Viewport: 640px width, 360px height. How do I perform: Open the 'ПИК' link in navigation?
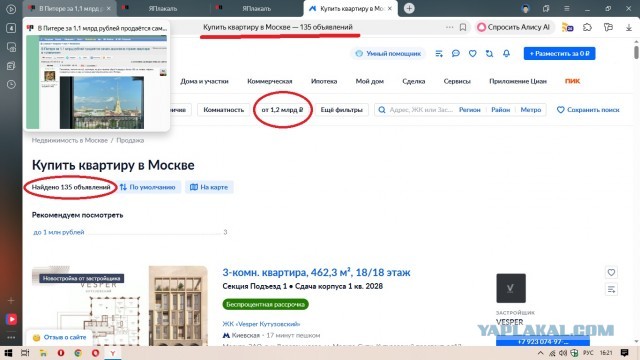pyautogui.click(x=572, y=81)
